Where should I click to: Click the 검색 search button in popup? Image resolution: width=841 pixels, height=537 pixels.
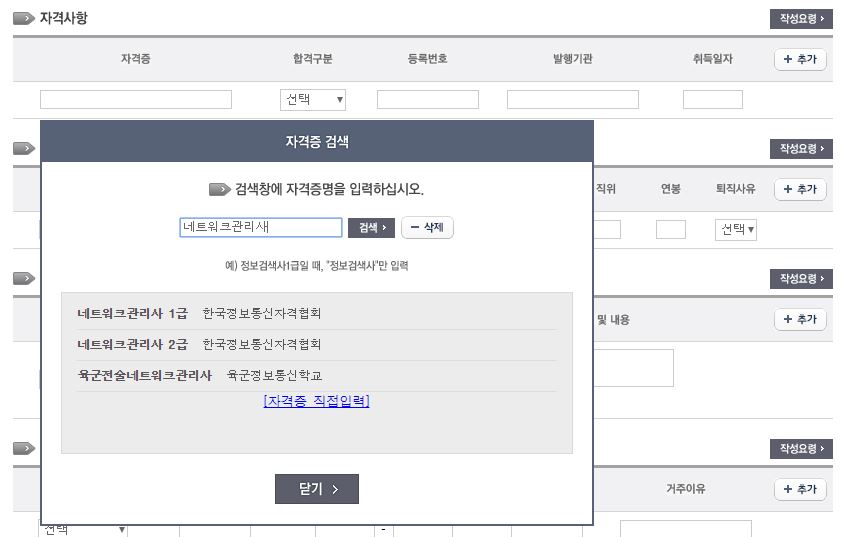coord(372,228)
